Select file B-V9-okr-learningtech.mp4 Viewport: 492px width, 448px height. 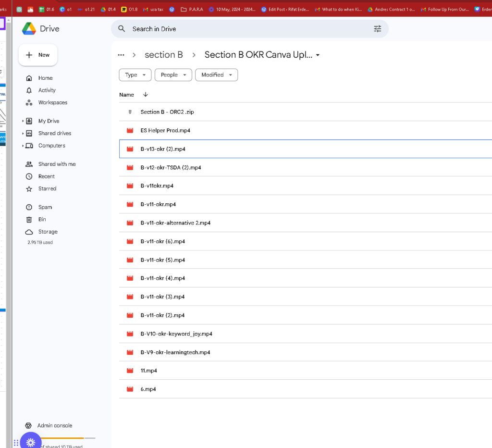pos(306,352)
